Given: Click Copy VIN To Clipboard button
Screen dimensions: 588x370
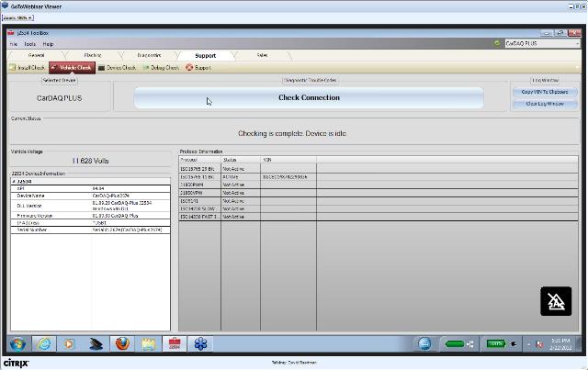Looking at the screenshot, I should [x=545, y=92].
